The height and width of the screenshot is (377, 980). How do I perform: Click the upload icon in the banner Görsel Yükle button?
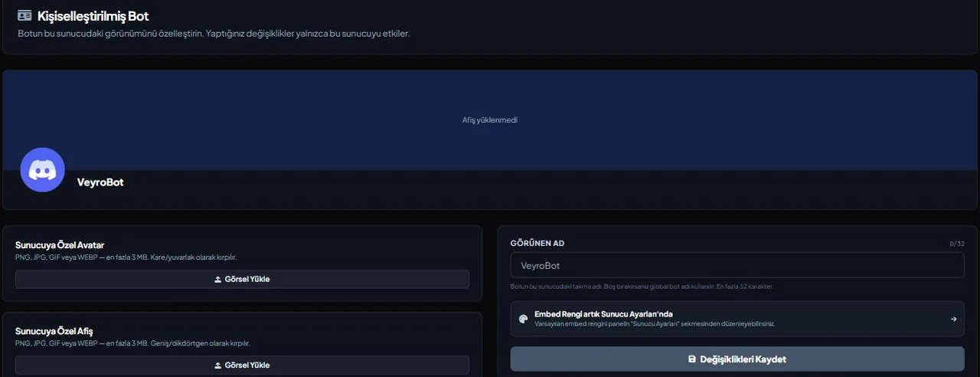coord(217,366)
